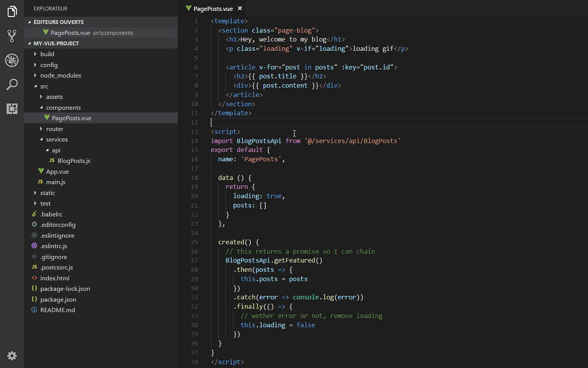The image size is (588, 368).
Task: Open the Settings gear icon
Action: (x=12, y=356)
